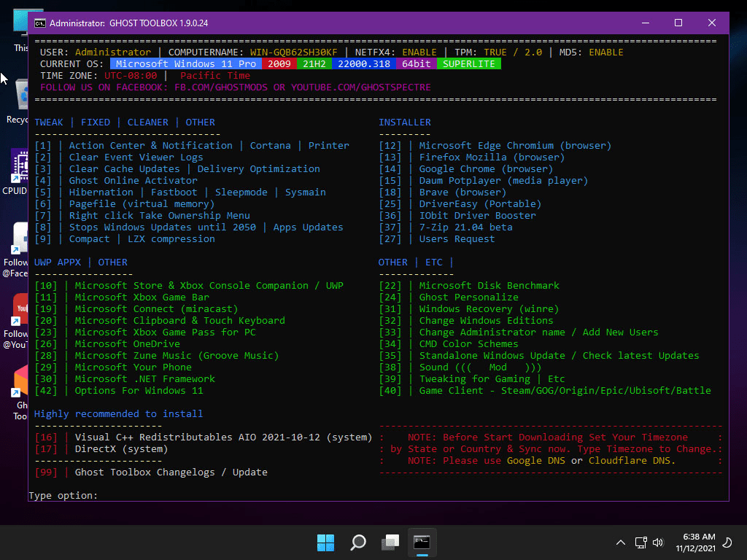747x560 pixels.
Task: Click the volume speaker tray icon
Action: coord(658,542)
